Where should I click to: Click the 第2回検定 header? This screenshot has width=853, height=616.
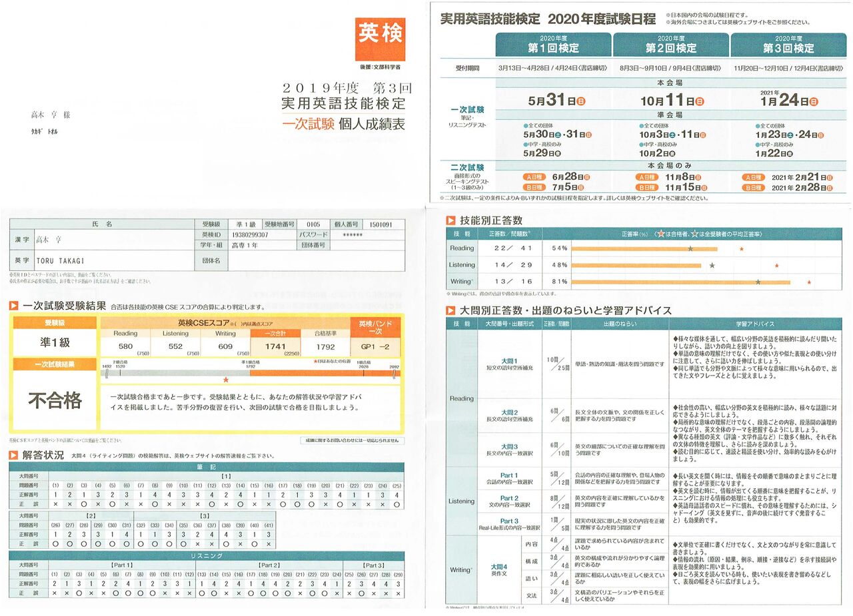pyautogui.click(x=671, y=45)
